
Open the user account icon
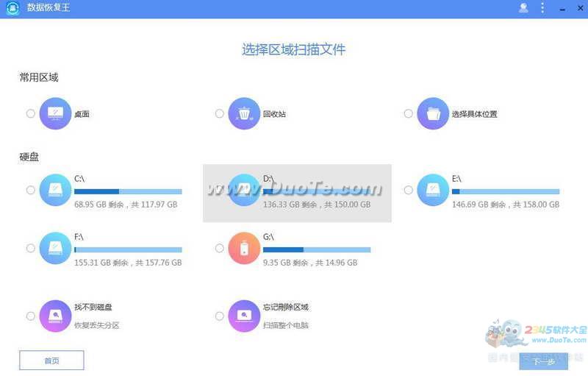tap(523, 8)
